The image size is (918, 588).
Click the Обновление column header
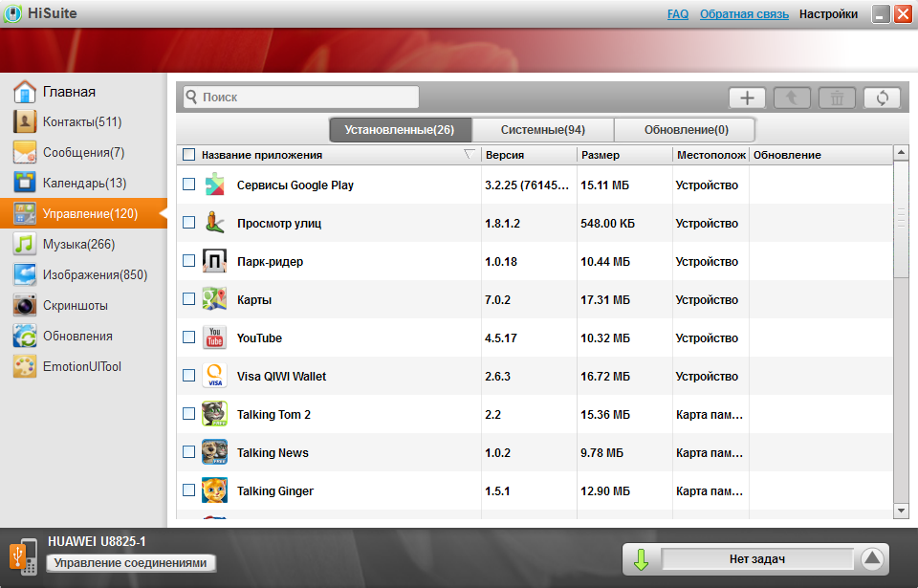pos(820,155)
